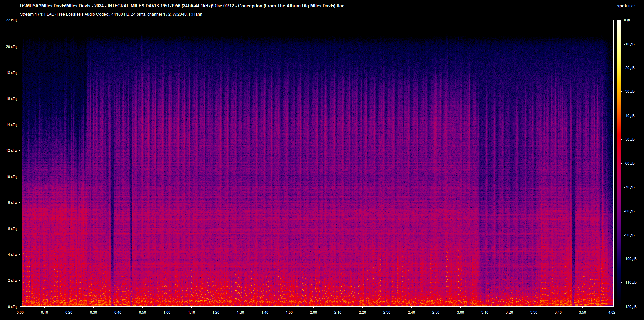
Task: Click the 8 кГц frequency axis label
Action: click(12, 202)
